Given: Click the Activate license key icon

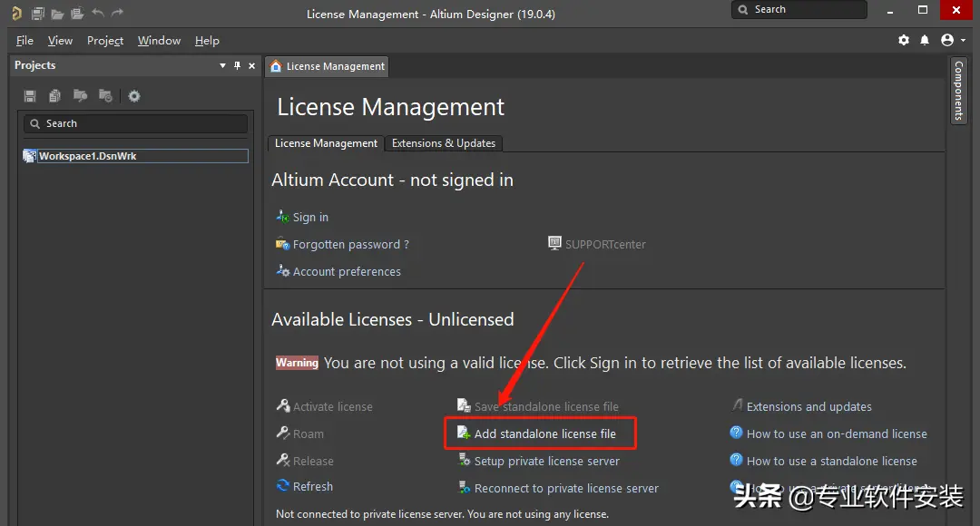Looking at the screenshot, I should pos(282,405).
